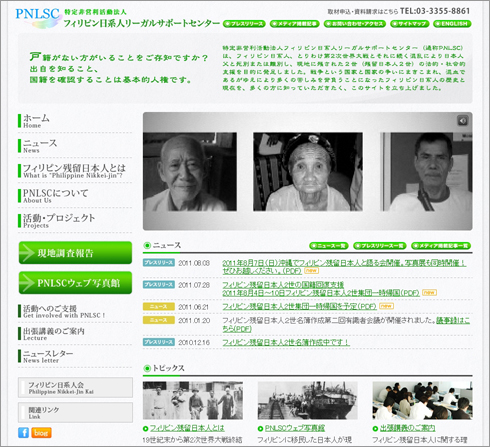Select the elderly woman portrait

click(308, 172)
